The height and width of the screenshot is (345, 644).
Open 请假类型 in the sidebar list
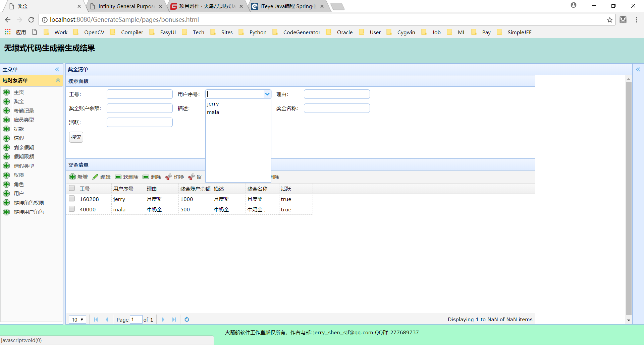pos(24,166)
